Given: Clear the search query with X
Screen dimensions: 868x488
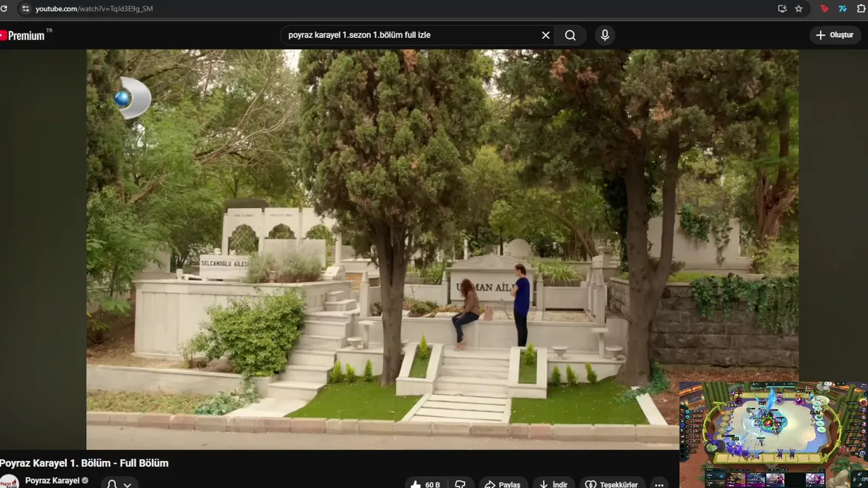Looking at the screenshot, I should pyautogui.click(x=546, y=35).
